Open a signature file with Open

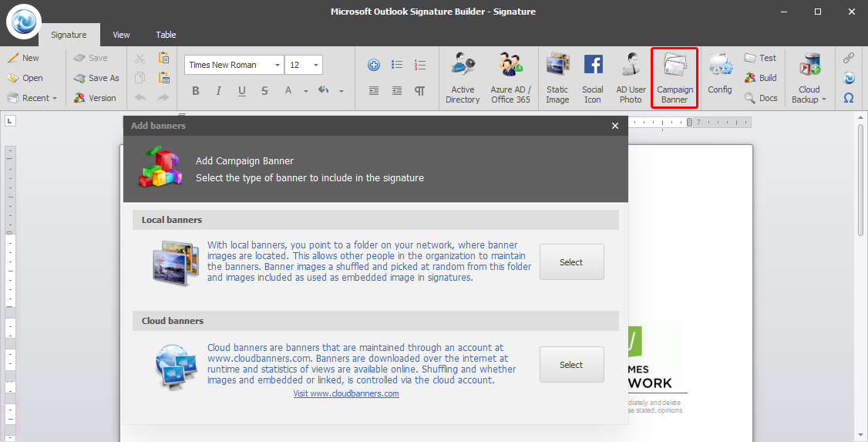point(25,78)
